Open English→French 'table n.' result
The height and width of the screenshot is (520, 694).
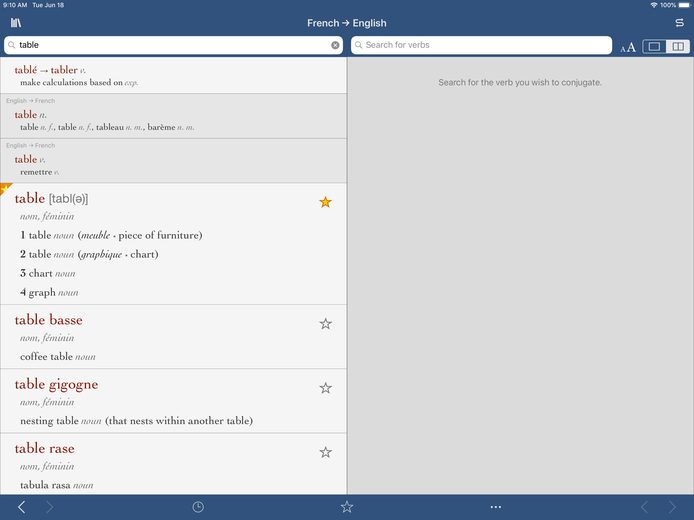(174, 116)
